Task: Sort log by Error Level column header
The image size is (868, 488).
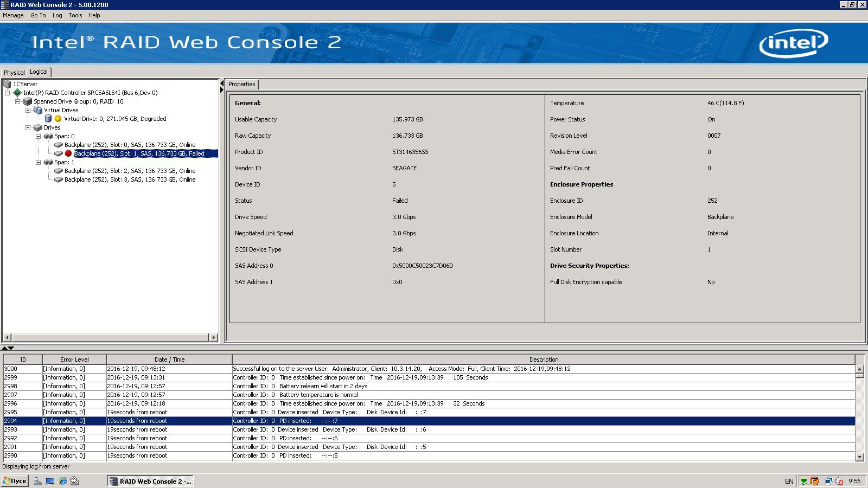Action: point(74,359)
